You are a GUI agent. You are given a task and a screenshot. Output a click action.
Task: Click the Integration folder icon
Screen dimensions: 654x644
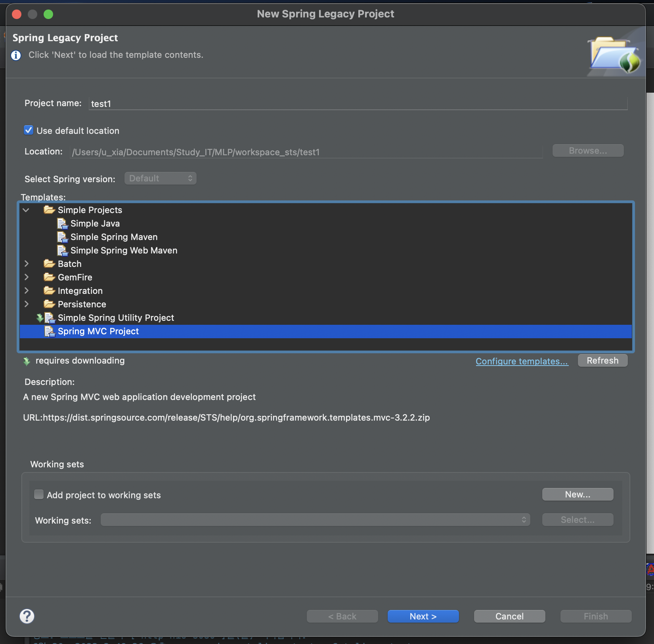point(49,290)
